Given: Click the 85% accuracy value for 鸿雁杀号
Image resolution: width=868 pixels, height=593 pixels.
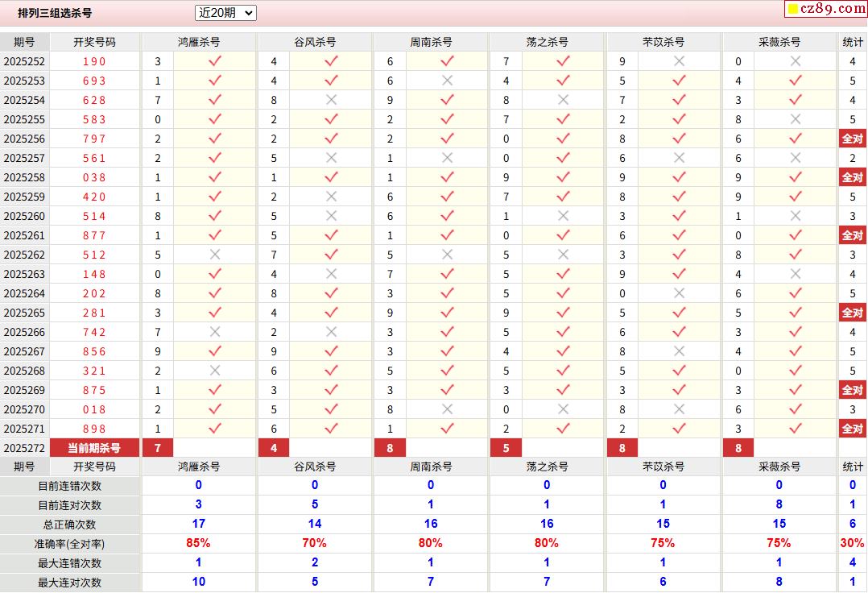Looking at the screenshot, I should 198,544.
